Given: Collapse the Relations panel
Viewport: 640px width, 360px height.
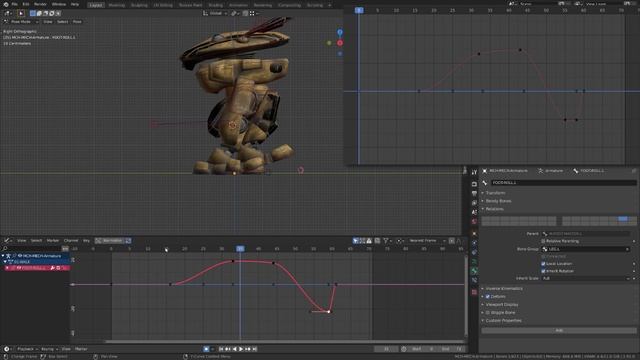Looking at the screenshot, I should 494,209.
